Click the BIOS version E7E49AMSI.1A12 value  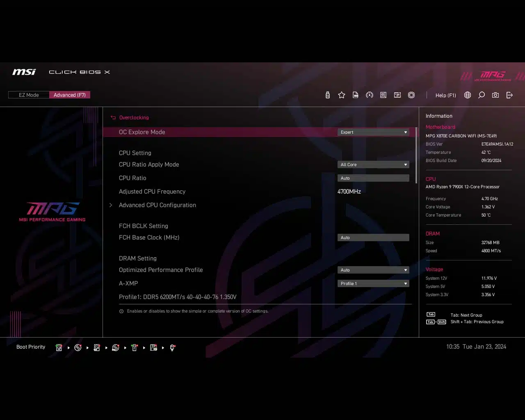[497, 144]
